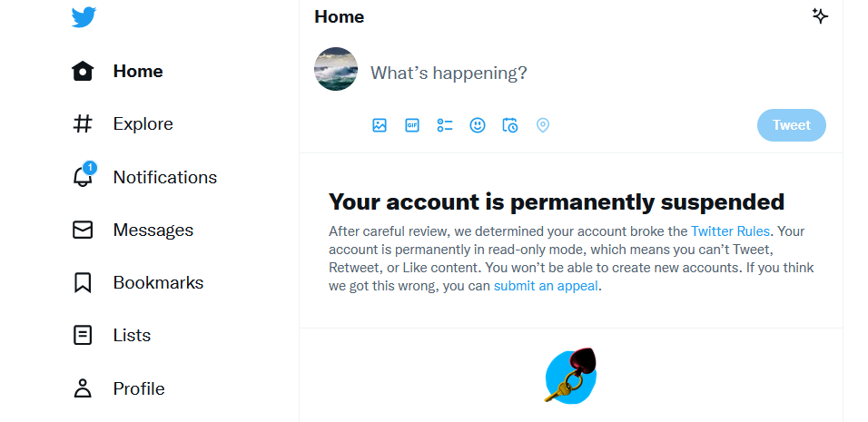Open the emoji picker smiley icon

(478, 125)
